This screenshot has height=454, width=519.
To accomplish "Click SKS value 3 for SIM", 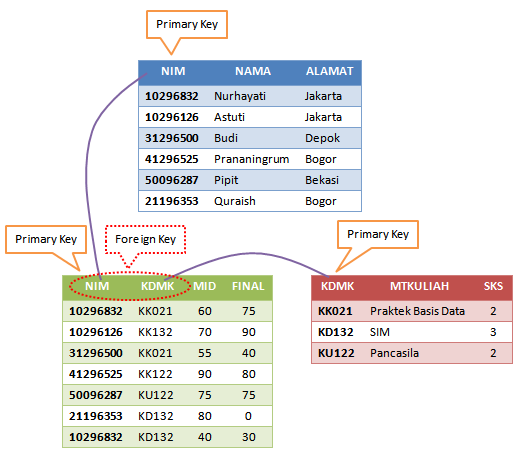I will tap(493, 332).
